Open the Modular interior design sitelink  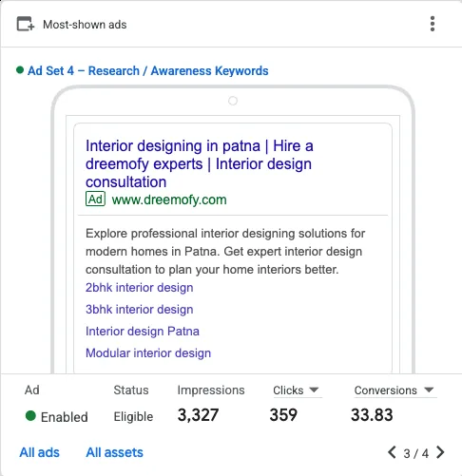point(148,353)
